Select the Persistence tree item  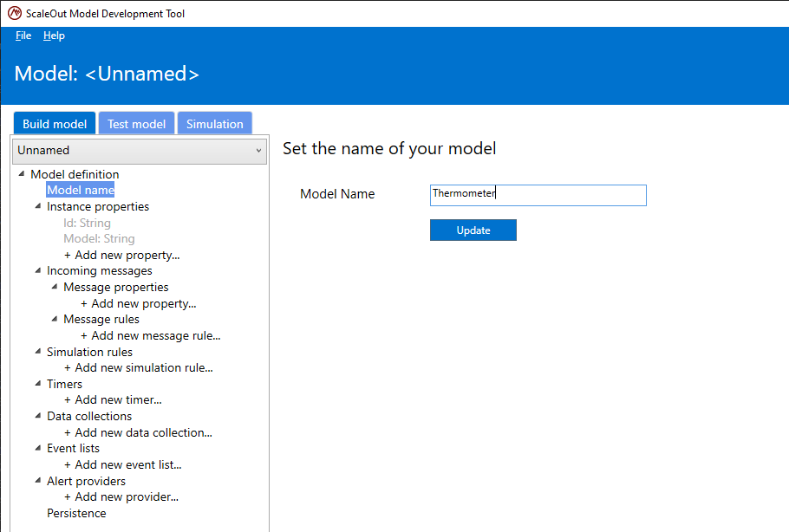coord(76,514)
